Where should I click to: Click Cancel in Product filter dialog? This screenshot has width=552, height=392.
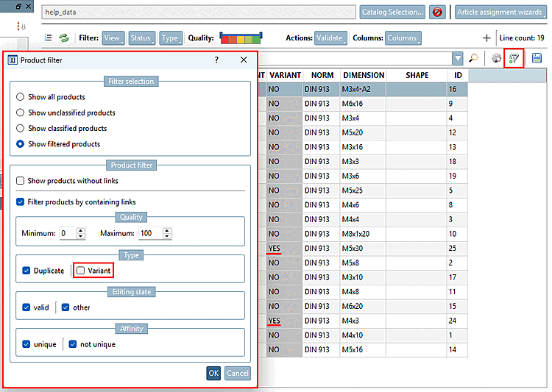tap(237, 373)
